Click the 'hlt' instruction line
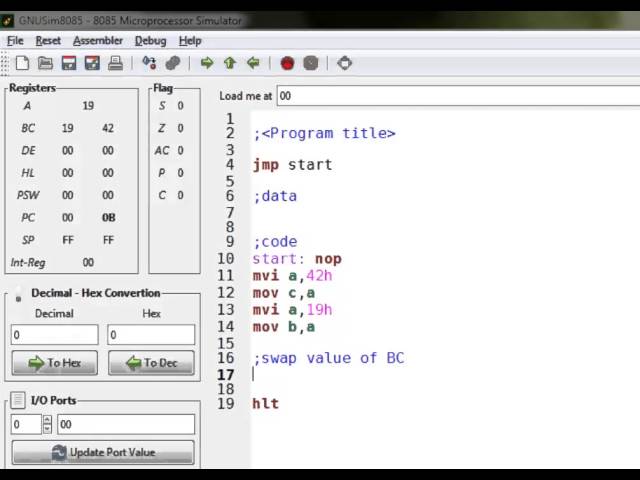640x480 pixels. [266, 404]
